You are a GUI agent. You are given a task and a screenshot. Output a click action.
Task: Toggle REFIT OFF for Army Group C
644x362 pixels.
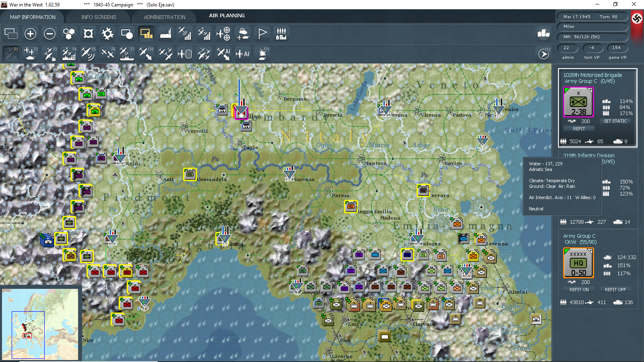coord(615,290)
